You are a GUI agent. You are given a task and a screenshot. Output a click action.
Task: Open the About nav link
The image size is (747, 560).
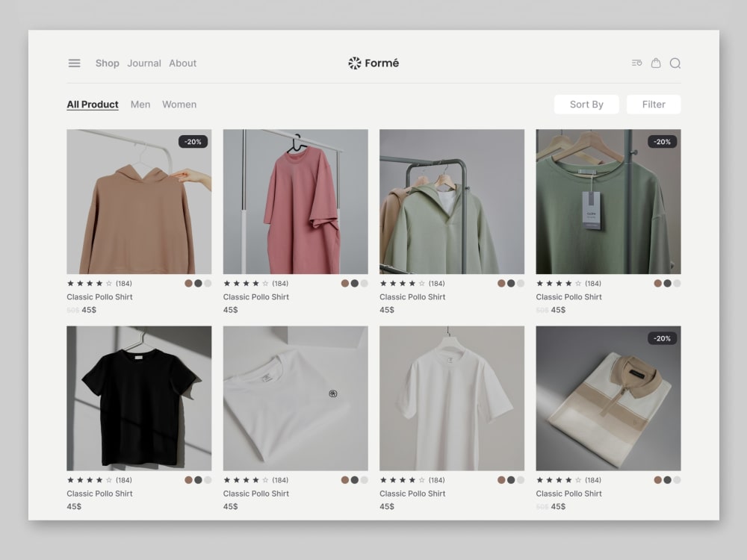point(182,63)
